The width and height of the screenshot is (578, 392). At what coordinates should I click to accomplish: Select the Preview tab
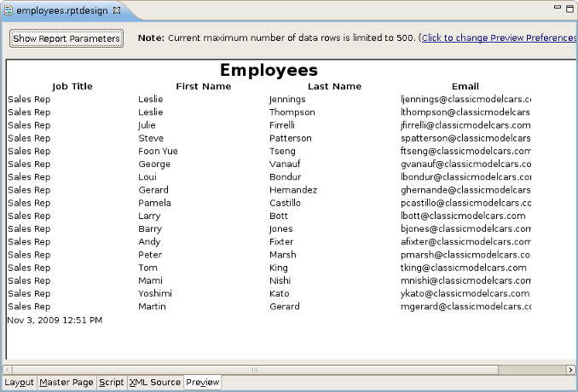[203, 383]
